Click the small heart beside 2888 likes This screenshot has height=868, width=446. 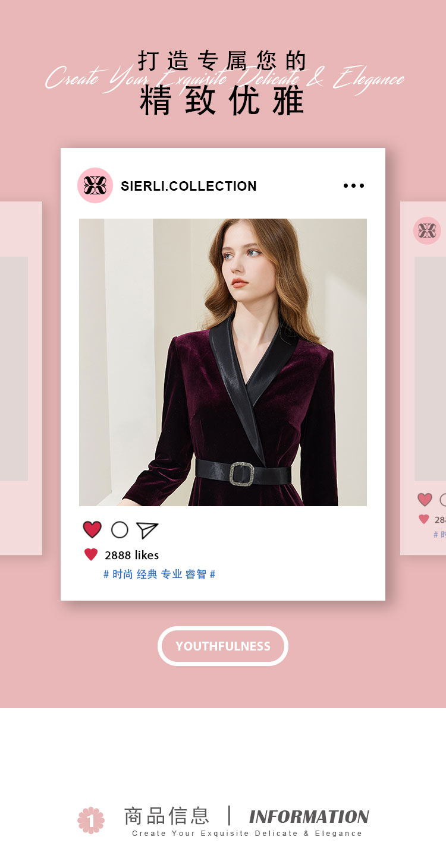click(x=91, y=555)
